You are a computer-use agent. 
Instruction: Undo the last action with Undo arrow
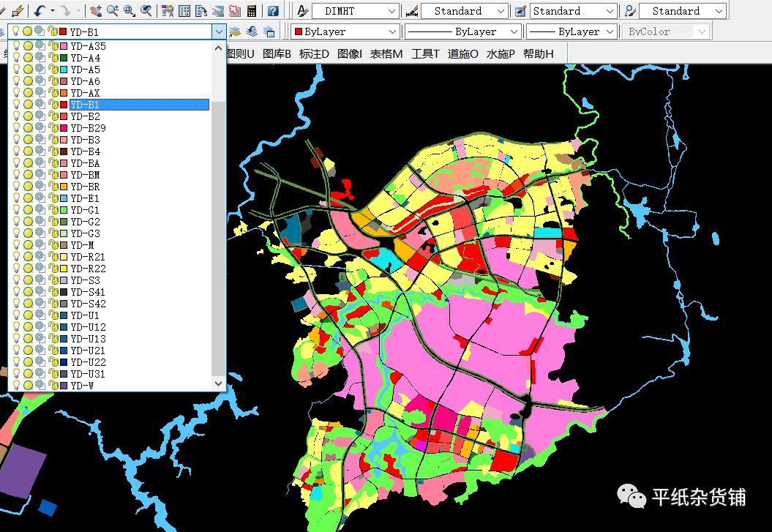coord(40,11)
